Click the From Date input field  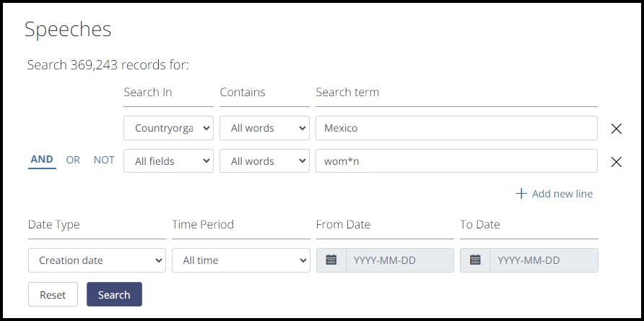click(x=399, y=260)
